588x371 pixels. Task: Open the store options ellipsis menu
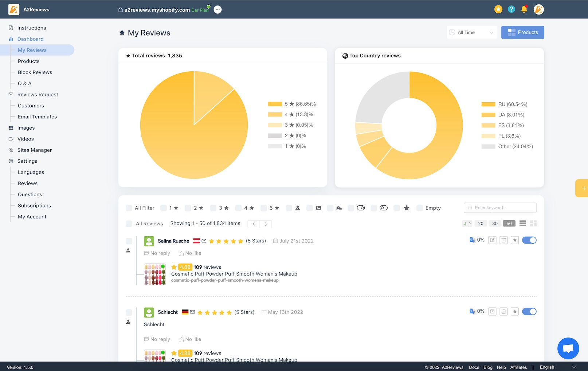pos(217,10)
